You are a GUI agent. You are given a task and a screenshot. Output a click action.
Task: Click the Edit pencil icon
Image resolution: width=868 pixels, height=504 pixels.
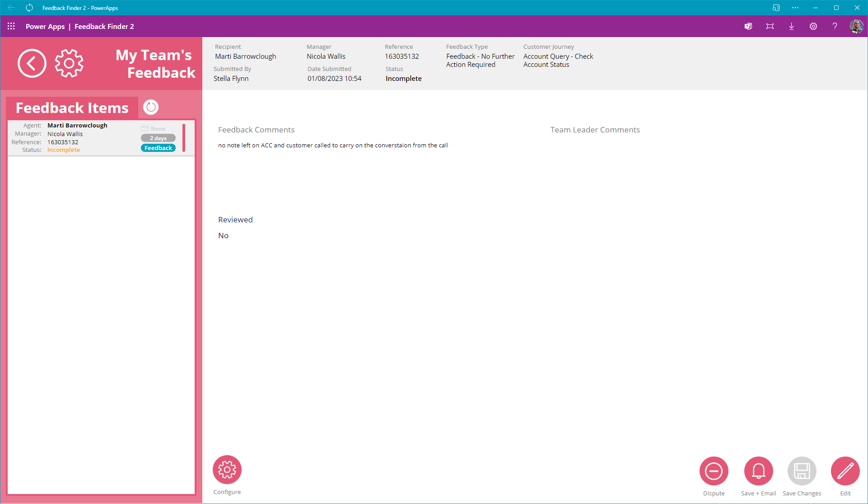(x=845, y=471)
